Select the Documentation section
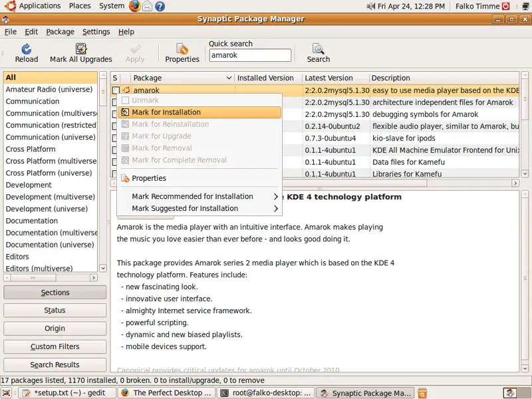This screenshot has width=532, height=399. (51, 221)
